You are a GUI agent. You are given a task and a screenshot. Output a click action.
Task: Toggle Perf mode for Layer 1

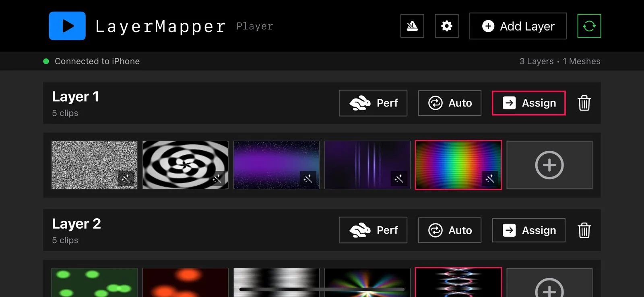(373, 103)
